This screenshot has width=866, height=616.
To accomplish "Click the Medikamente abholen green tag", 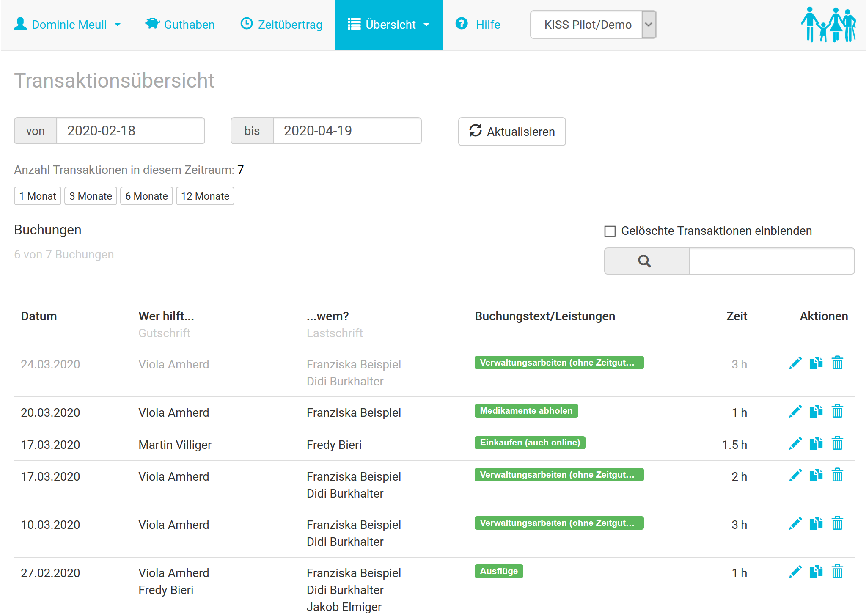I will pos(526,411).
